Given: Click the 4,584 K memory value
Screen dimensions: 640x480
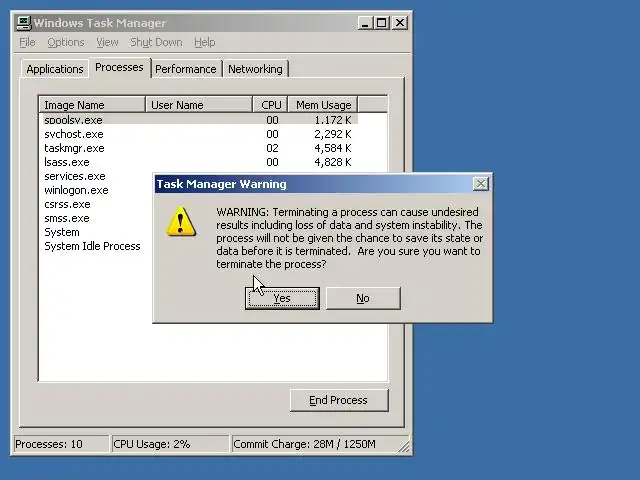Looking at the screenshot, I should (333, 148).
